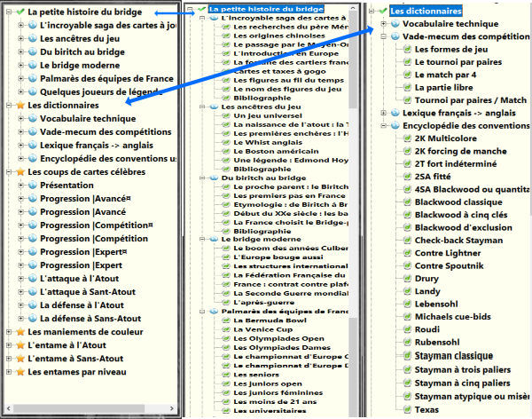Collapse the Les coups de cartes célèbres section
Viewport: 532px width, 419px height.
7,172
